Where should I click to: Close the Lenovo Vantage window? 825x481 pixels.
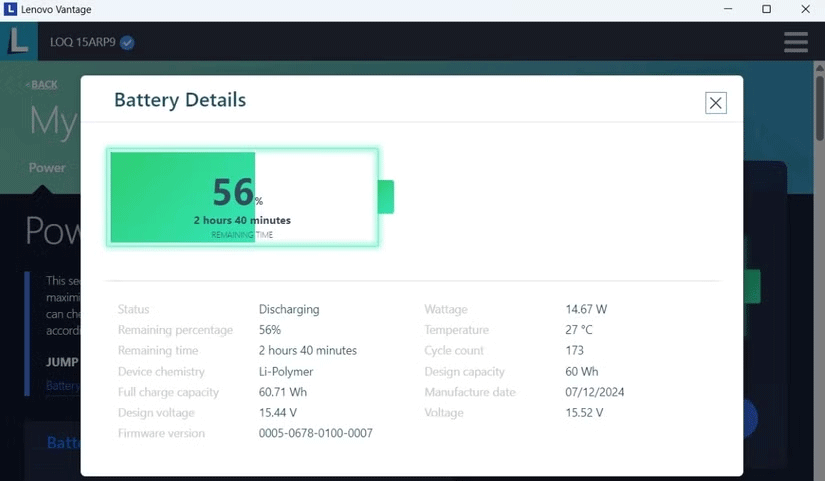click(x=806, y=9)
